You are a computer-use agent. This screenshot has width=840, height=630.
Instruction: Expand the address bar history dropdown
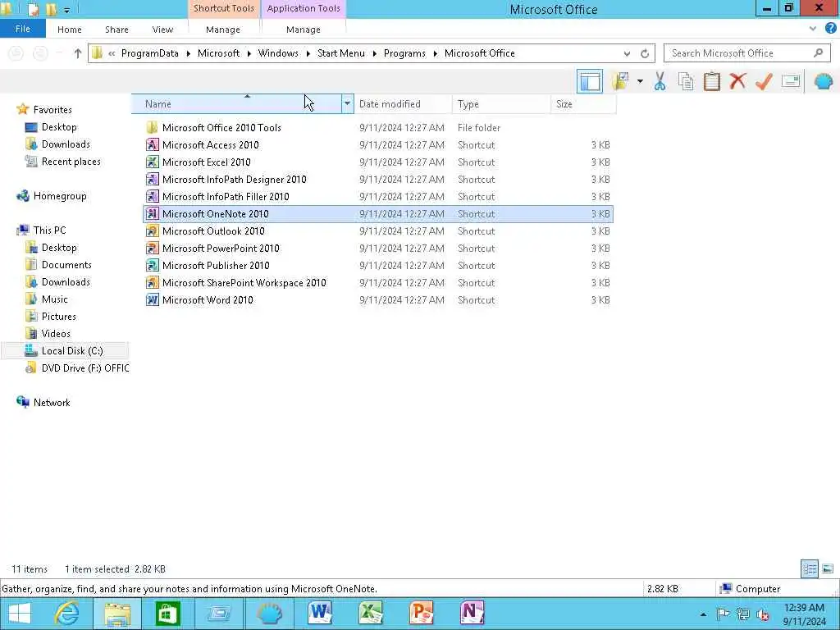click(627, 53)
